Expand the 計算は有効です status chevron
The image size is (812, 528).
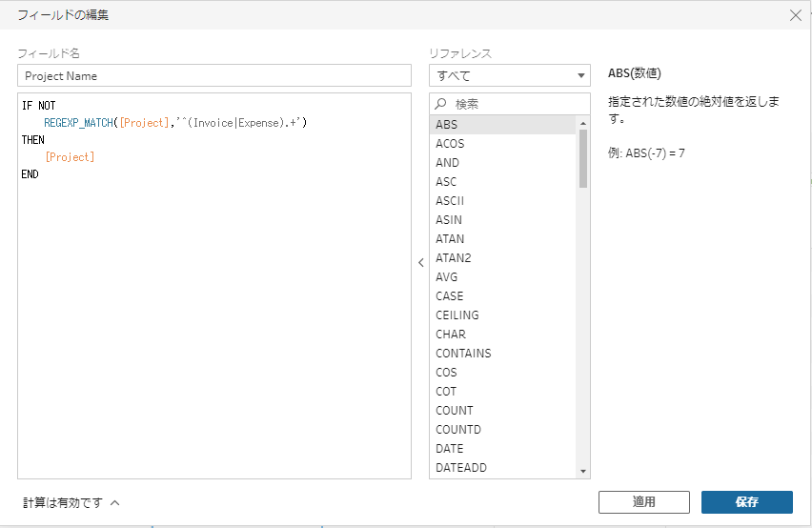(x=115, y=502)
